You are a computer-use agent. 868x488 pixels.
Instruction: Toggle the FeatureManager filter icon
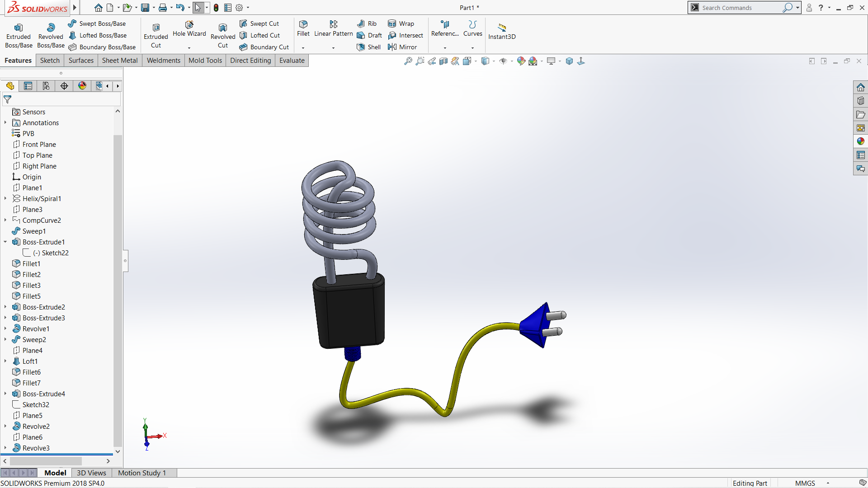pos(8,99)
